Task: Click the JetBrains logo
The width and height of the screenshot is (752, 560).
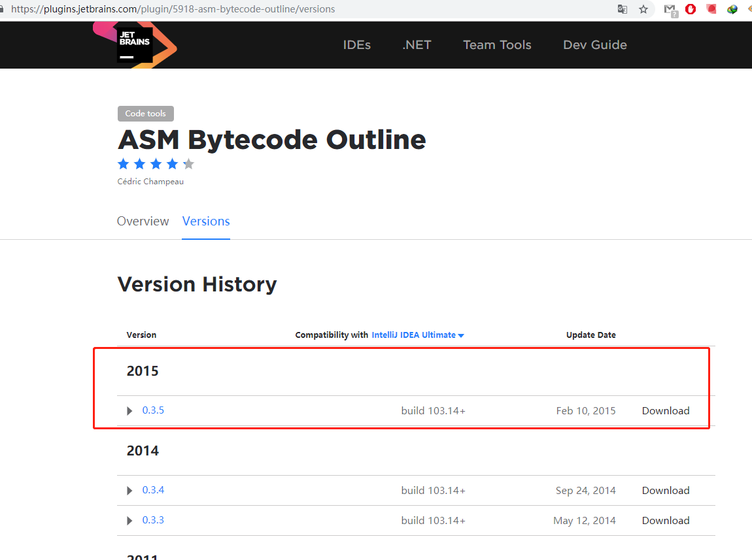Action: click(135, 44)
